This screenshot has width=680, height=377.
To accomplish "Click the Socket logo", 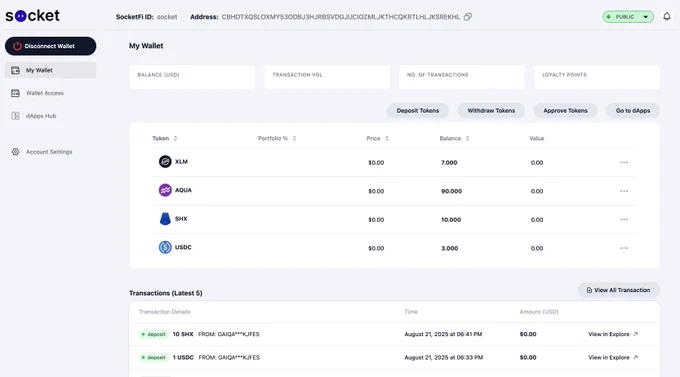I will tap(33, 16).
